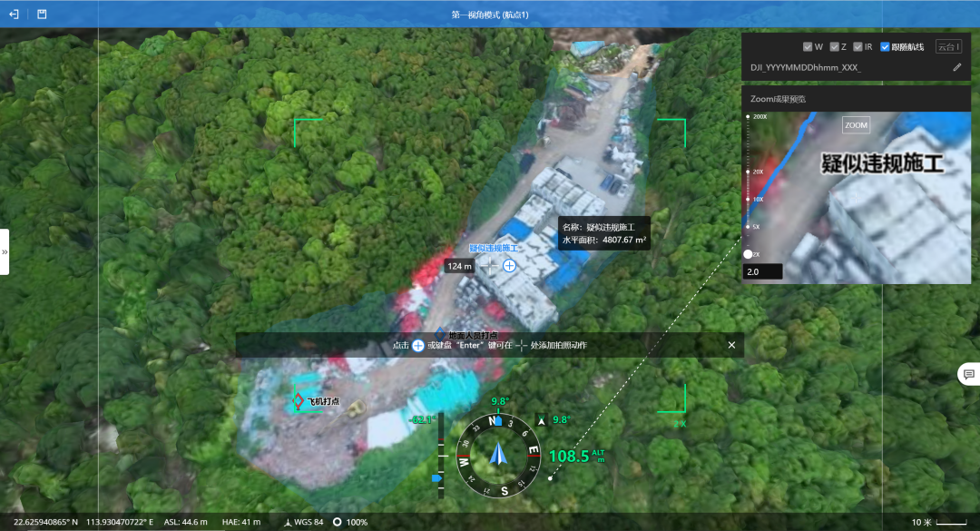This screenshot has height=531, width=980.
Task: Save the route with the disk icon
Action: (x=43, y=15)
